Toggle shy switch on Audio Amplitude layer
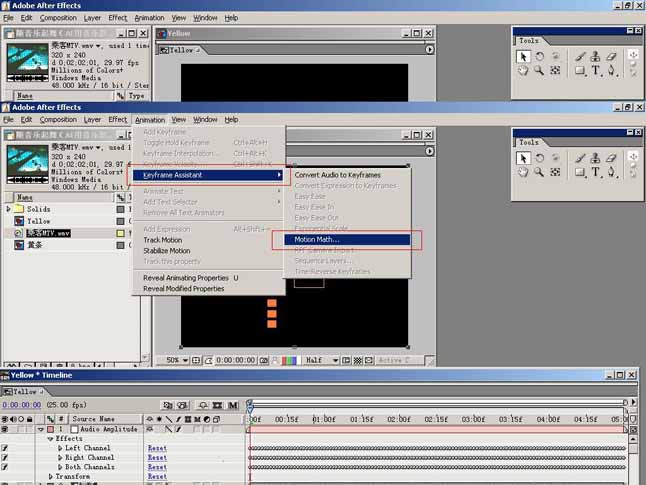646x485 pixels. tap(150, 429)
